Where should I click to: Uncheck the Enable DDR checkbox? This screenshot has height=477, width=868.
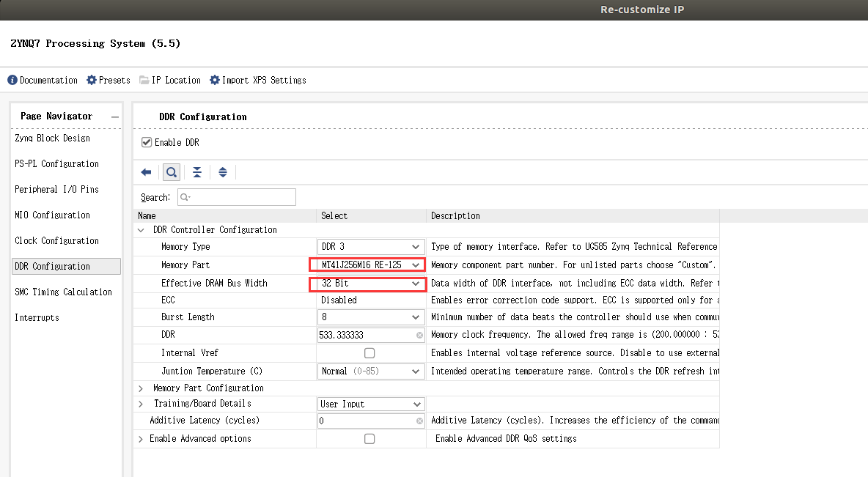click(x=147, y=142)
